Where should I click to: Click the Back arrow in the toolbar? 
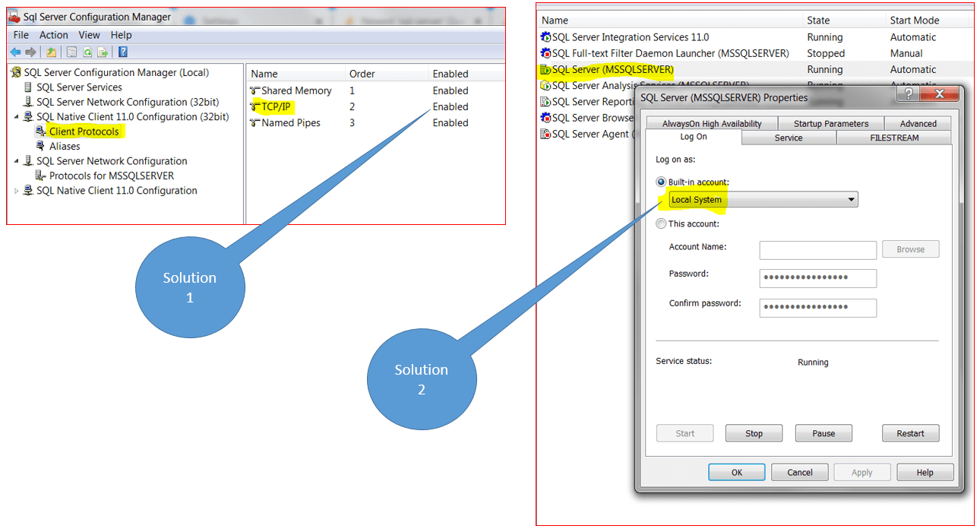(x=15, y=52)
